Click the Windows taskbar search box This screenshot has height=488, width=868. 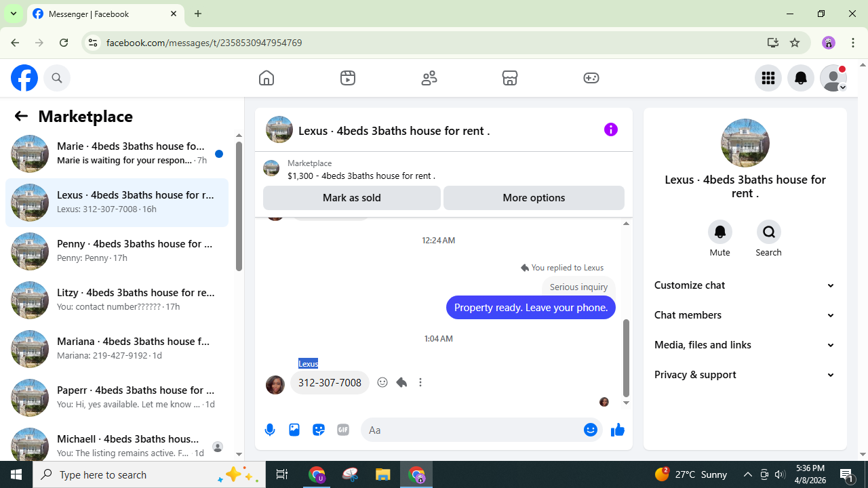149,474
